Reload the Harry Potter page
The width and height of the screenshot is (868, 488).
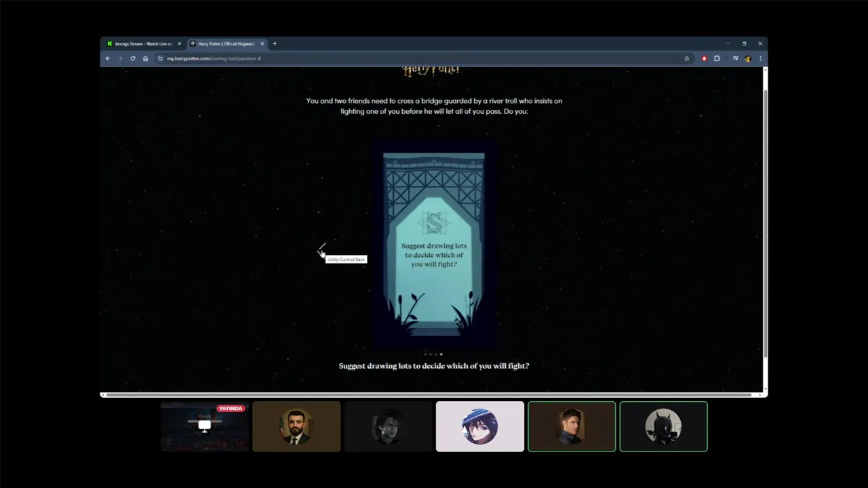point(132,58)
